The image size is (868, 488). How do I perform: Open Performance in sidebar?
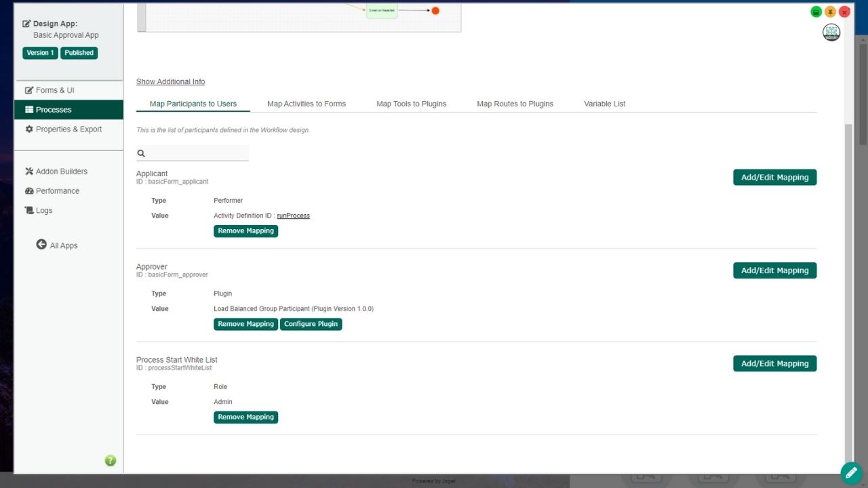(x=57, y=191)
